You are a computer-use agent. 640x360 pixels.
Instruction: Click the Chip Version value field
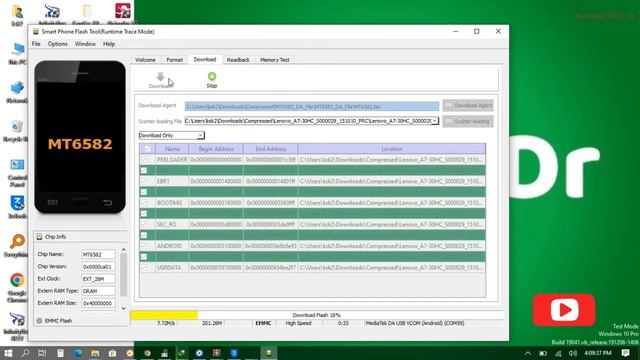pos(98,267)
